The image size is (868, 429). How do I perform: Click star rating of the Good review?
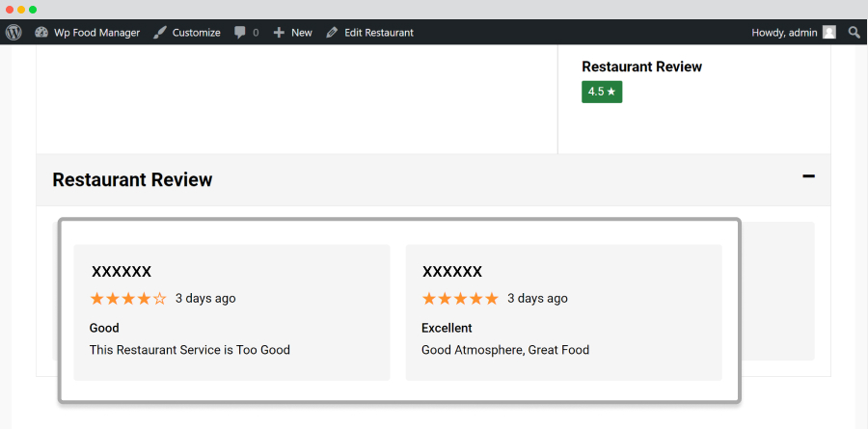pos(128,299)
